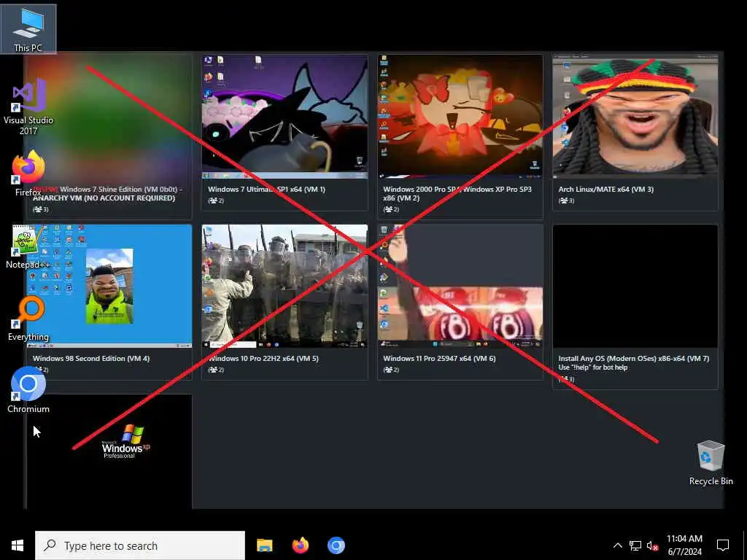Click the Type here to search box
Image resolution: width=747 pixels, height=560 pixels.
[140, 545]
